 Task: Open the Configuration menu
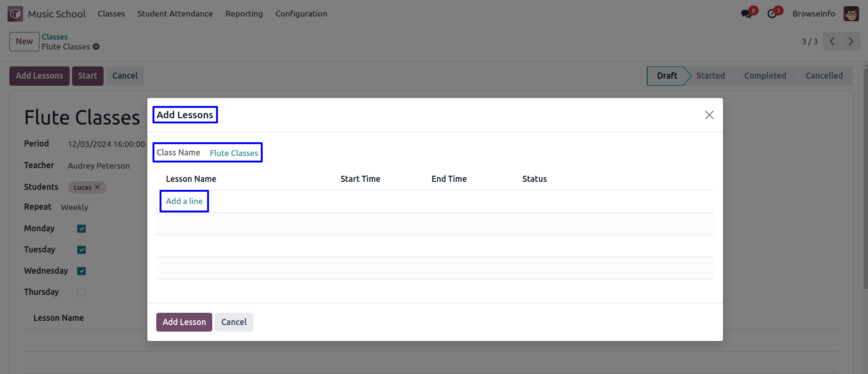(301, 14)
